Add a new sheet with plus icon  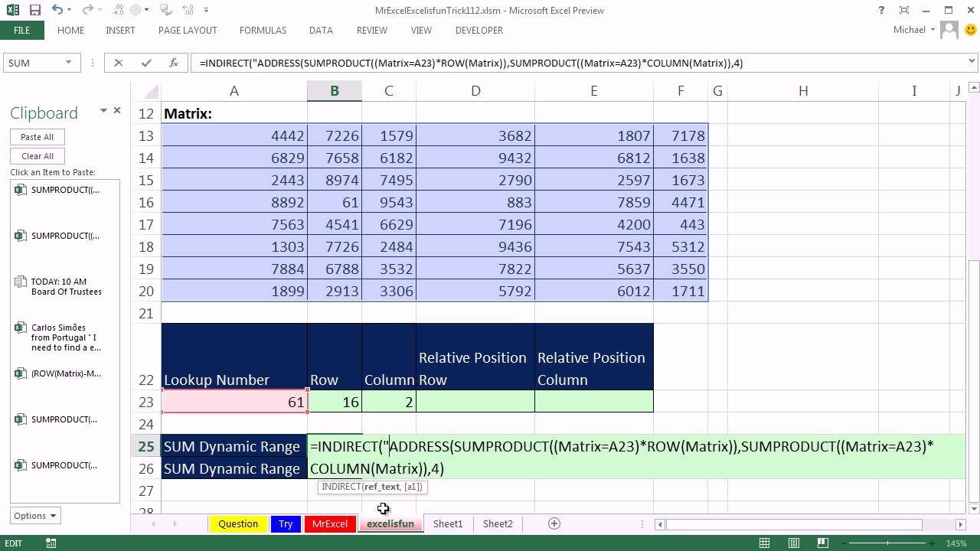pyautogui.click(x=554, y=523)
